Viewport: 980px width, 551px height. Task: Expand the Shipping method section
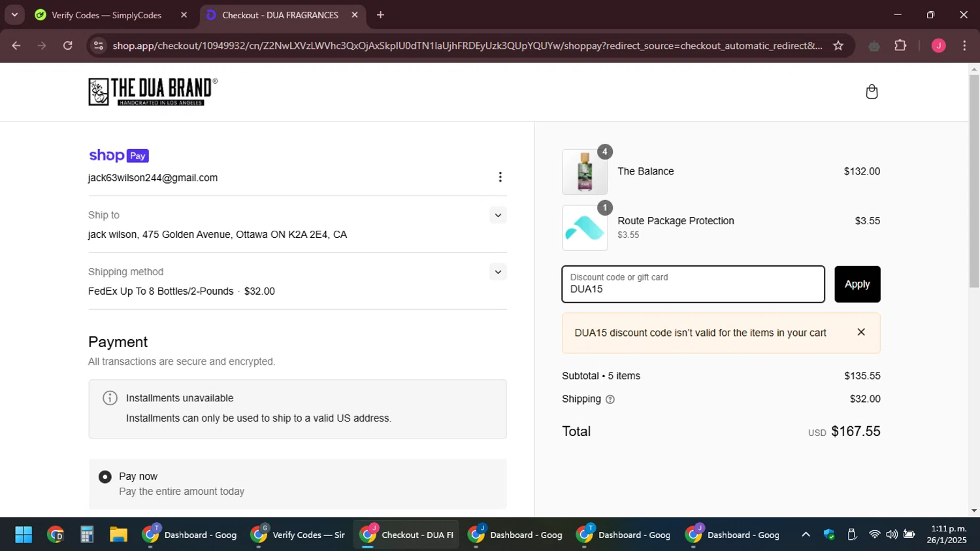[x=498, y=272]
